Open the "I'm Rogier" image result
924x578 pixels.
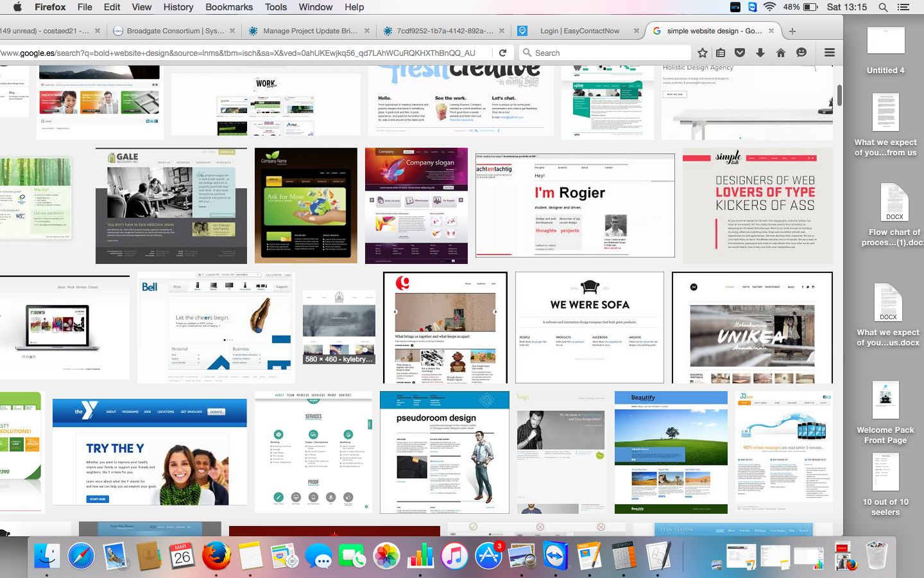point(575,206)
